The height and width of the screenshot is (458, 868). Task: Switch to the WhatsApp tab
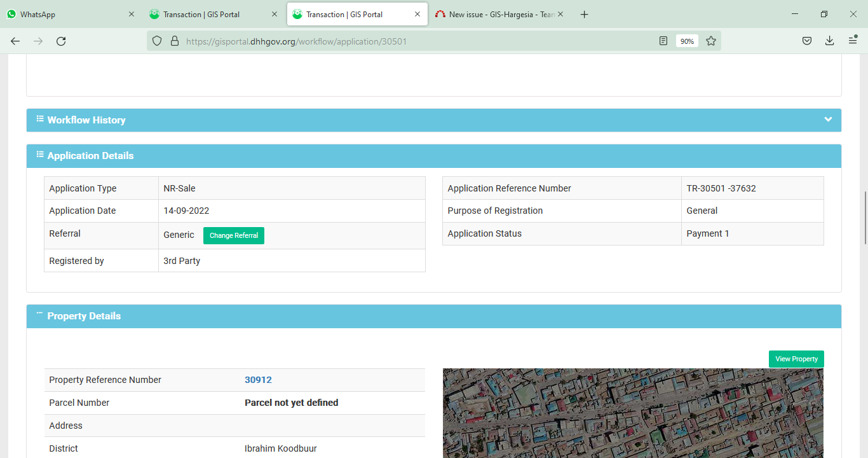tap(70, 14)
